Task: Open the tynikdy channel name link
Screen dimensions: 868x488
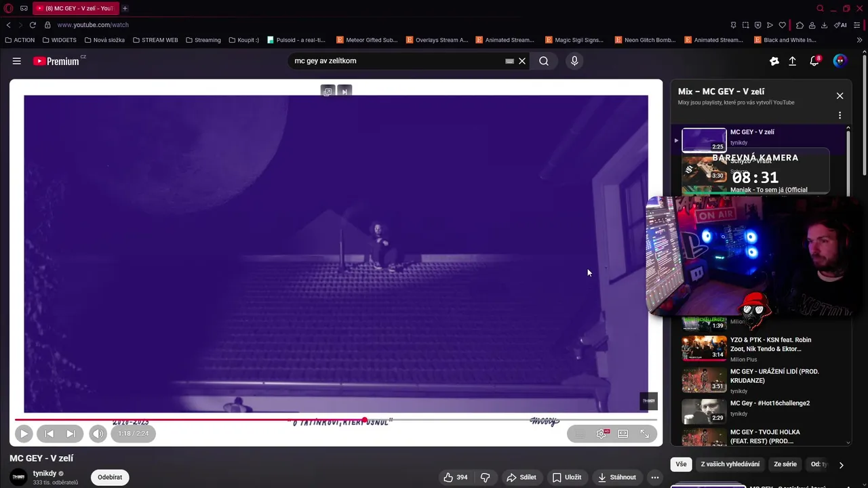Action: (x=45, y=473)
